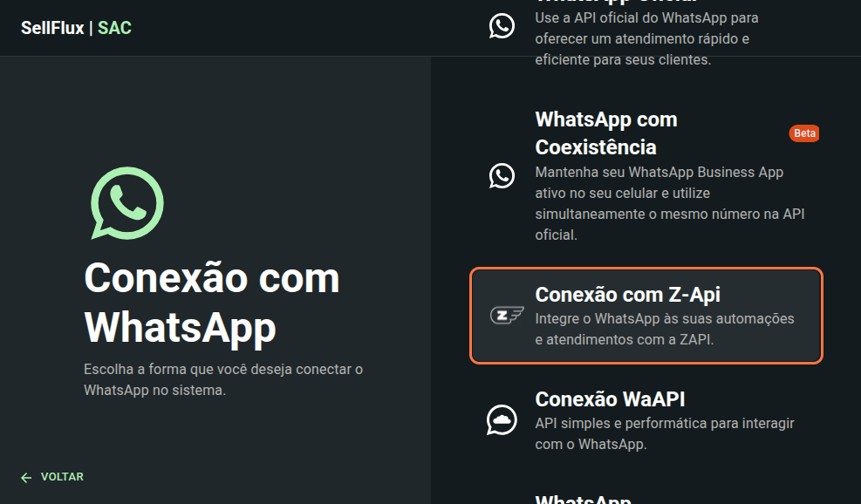Image resolution: width=861 pixels, height=504 pixels.
Task: Click the WhatsApp com Coexistência icon
Action: pyautogui.click(x=502, y=175)
